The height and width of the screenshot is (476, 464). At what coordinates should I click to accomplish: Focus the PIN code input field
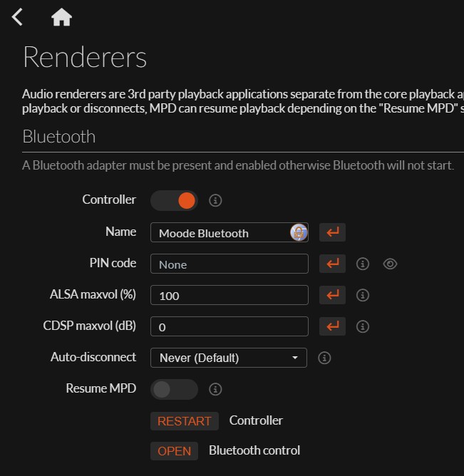point(229,264)
